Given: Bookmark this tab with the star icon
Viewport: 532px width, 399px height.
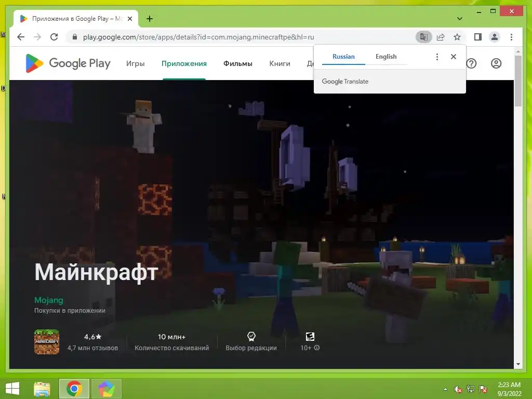Looking at the screenshot, I should pyautogui.click(x=457, y=37).
